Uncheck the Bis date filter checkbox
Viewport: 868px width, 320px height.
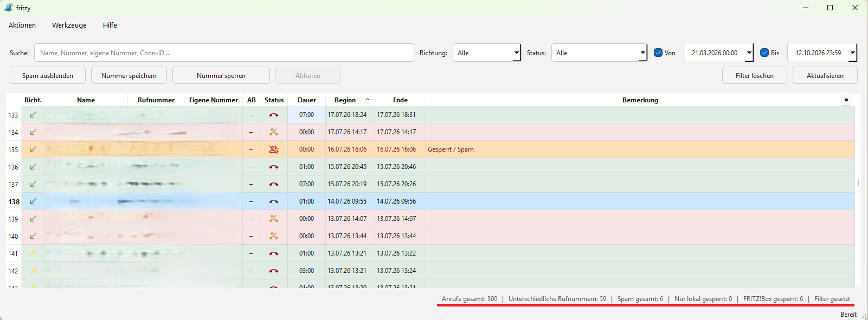[764, 53]
